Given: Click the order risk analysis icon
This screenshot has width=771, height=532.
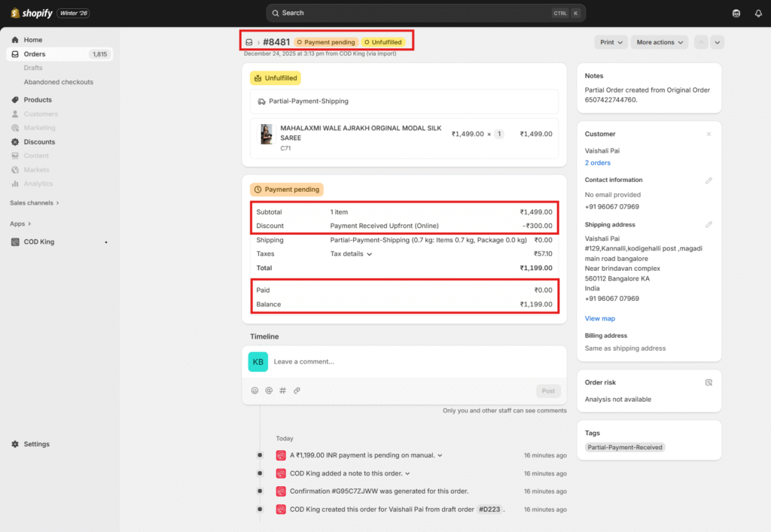Looking at the screenshot, I should [x=709, y=382].
